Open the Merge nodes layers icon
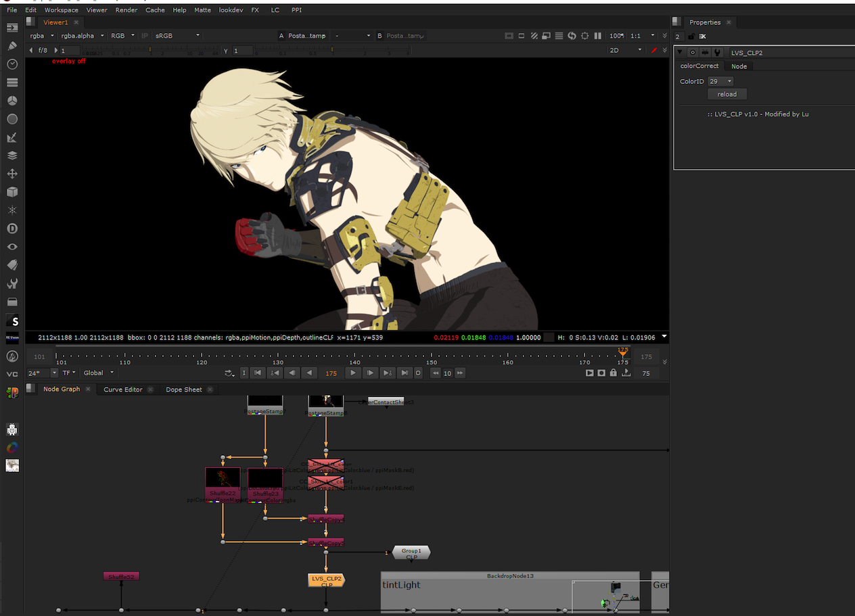Screen dimensions: 855x616 (12, 156)
